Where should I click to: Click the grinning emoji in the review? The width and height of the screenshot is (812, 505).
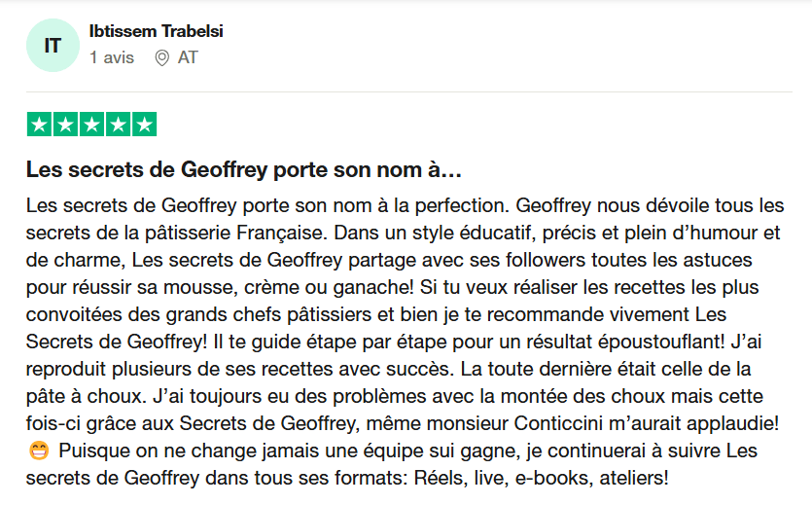pos(39,451)
